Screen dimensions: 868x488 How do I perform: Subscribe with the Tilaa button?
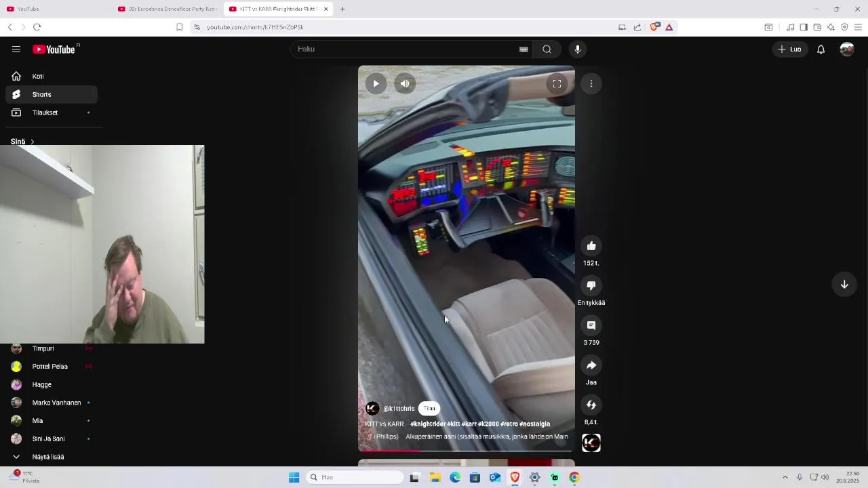pos(429,409)
